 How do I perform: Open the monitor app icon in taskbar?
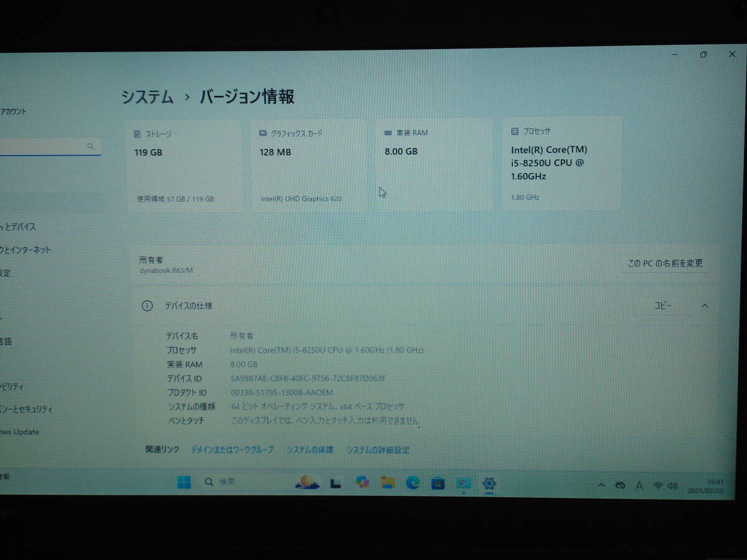463,483
